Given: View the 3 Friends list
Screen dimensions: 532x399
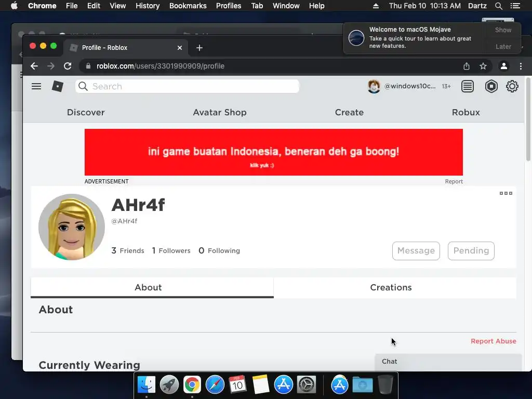Looking at the screenshot, I should click(128, 251).
